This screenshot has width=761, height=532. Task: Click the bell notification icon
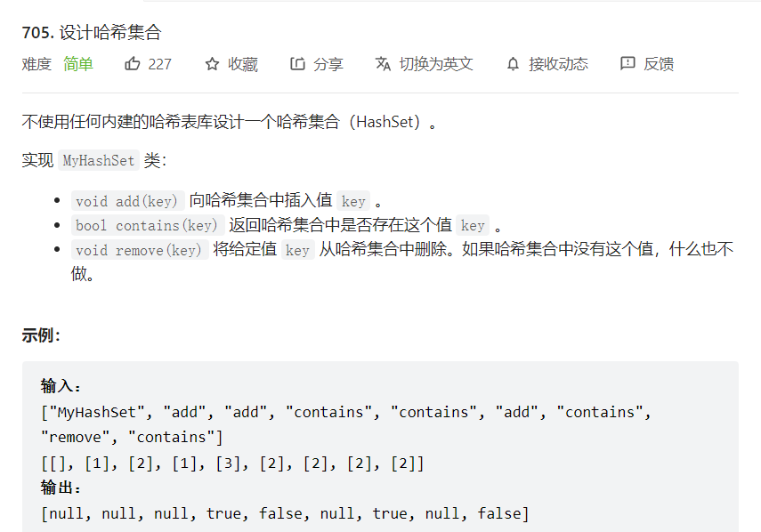click(x=513, y=64)
